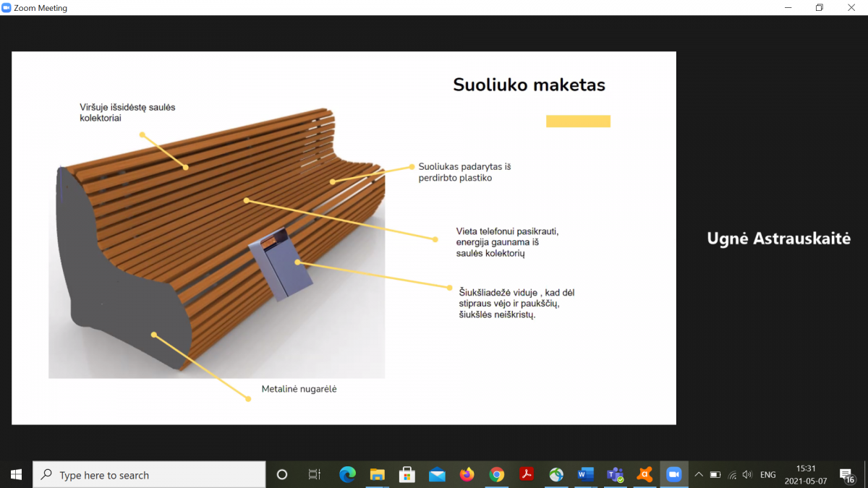Click the Viršuje išsidėstę saulės kolektoriai label

coord(127,112)
